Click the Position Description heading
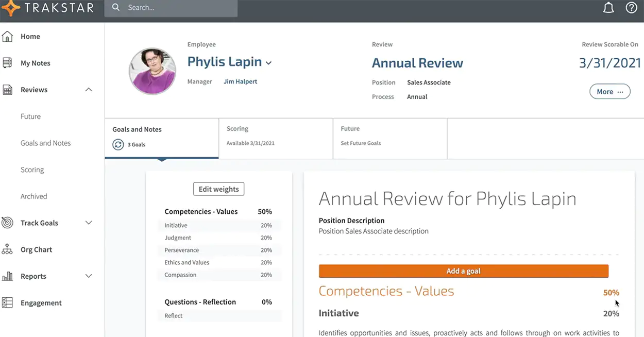 click(351, 221)
